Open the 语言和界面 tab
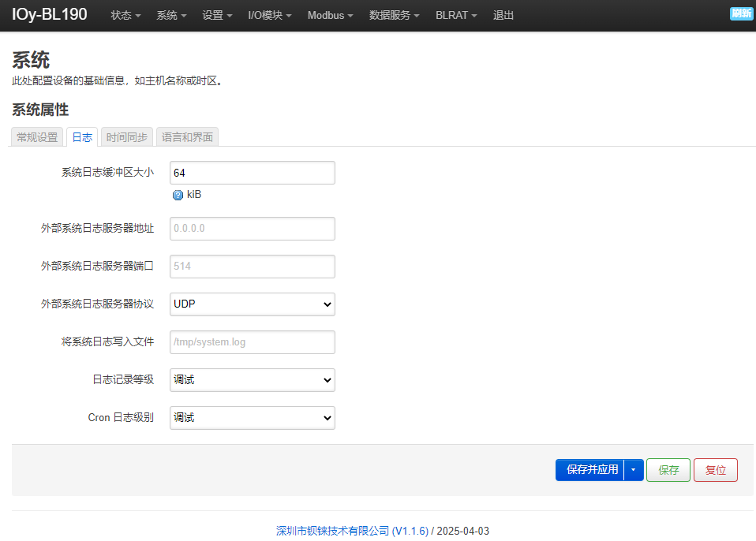756x541 pixels. [x=187, y=137]
